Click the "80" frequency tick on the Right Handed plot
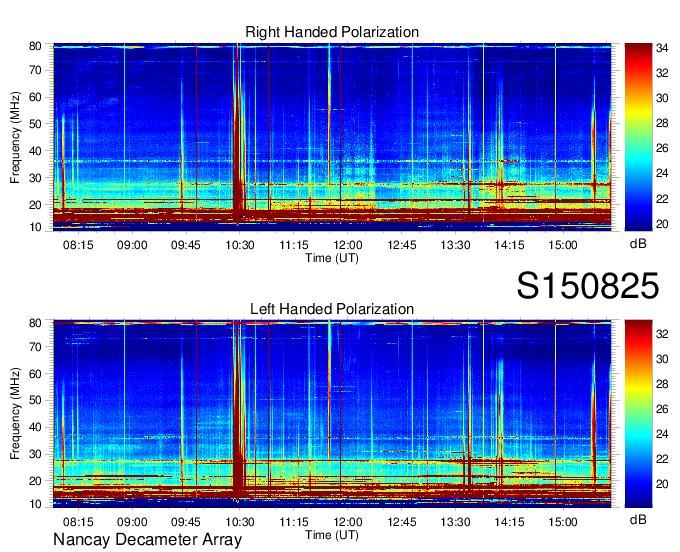Viewport: 680px width, 552px height. 35,46
